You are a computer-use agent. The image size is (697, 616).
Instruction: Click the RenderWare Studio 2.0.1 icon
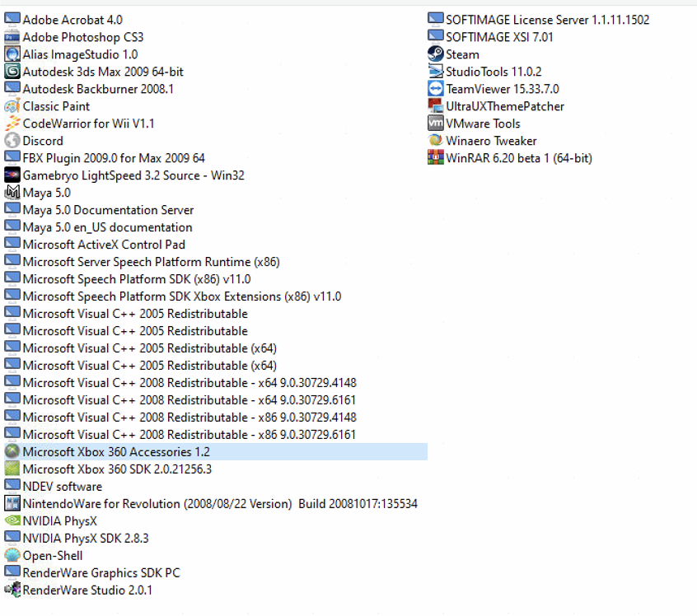coord(12,590)
